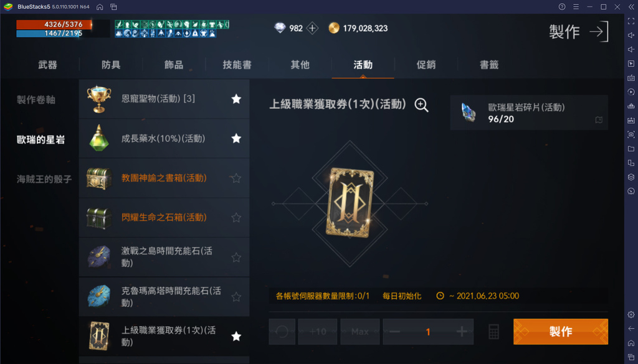Select 海賊王的骰子 category in left list
Image resolution: width=638 pixels, height=364 pixels.
coord(44,179)
